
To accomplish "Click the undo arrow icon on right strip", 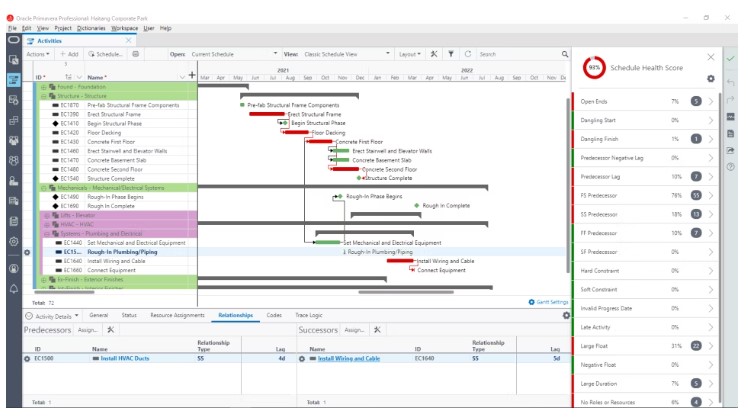I will [x=730, y=82].
